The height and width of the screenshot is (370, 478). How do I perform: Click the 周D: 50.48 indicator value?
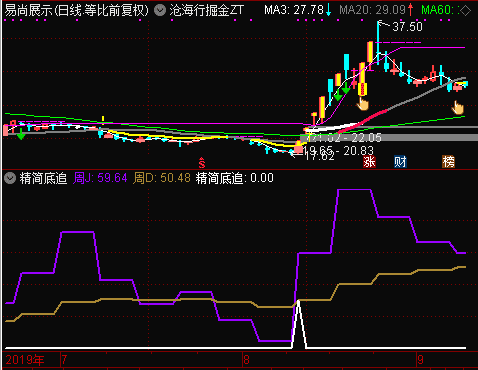[162, 178]
